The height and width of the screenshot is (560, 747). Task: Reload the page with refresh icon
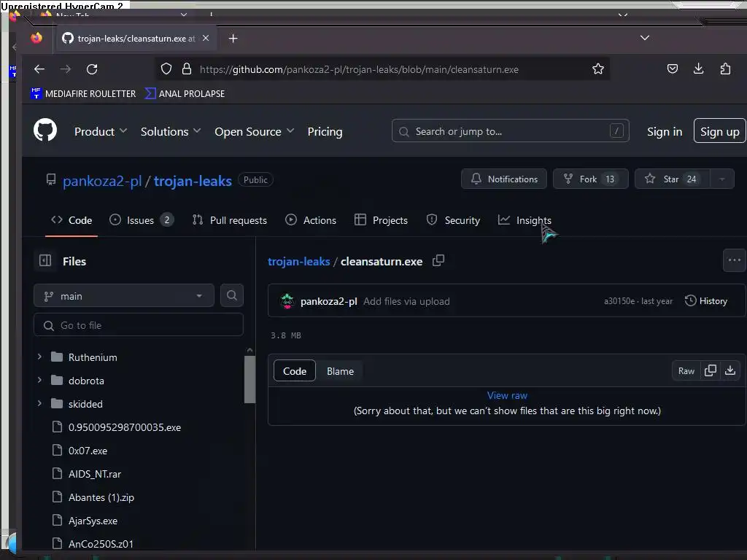[x=92, y=69]
